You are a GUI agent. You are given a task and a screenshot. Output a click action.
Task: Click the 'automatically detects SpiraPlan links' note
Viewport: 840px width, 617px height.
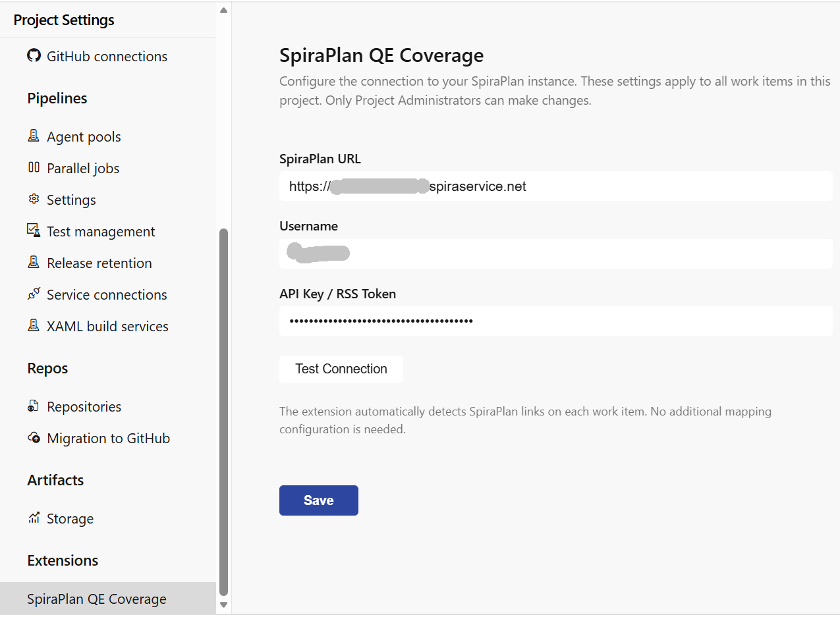click(x=525, y=420)
